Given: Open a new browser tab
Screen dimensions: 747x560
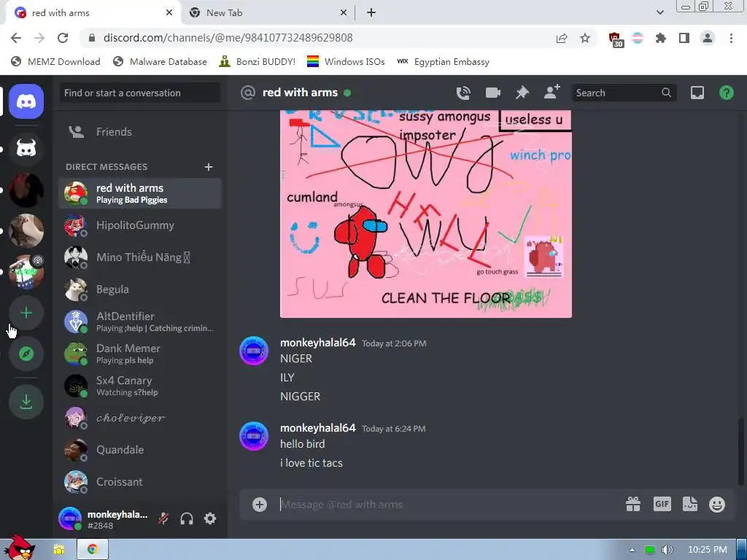Looking at the screenshot, I should click(371, 13).
